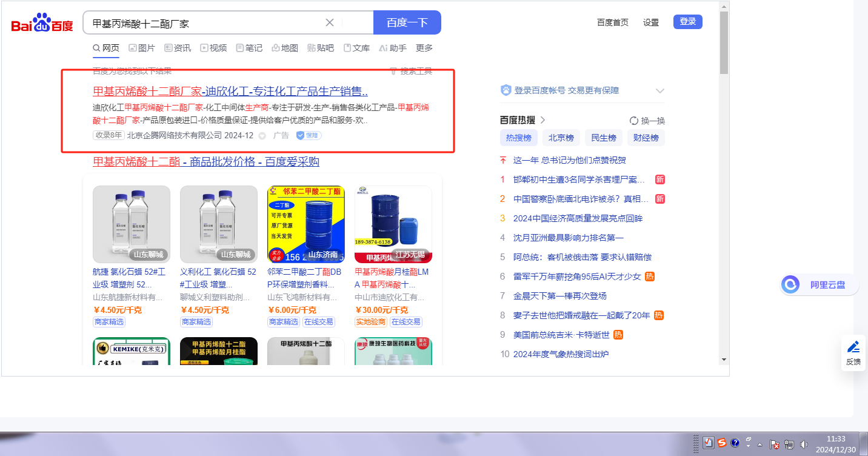Switch to the 视频 tab
The image size is (868, 456).
pyautogui.click(x=213, y=48)
